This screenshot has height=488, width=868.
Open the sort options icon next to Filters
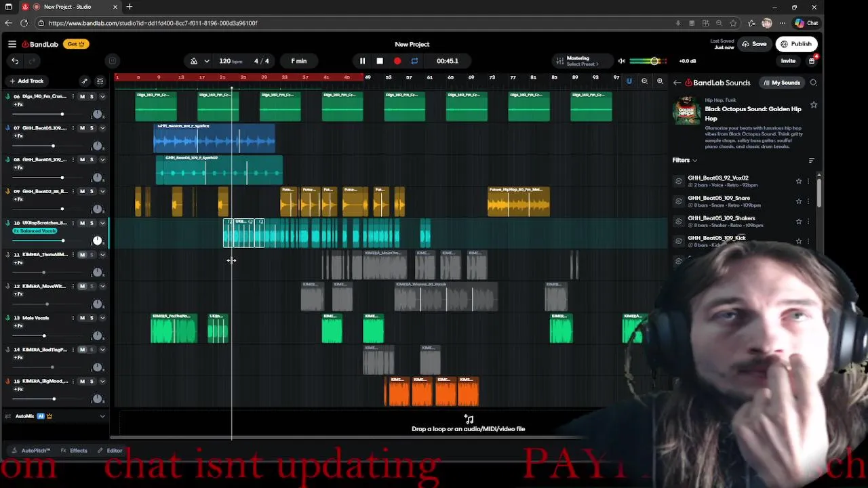click(x=811, y=161)
